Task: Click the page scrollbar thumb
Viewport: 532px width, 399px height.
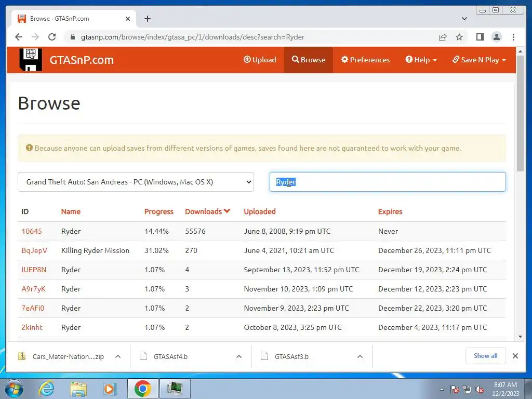Action: click(520, 114)
